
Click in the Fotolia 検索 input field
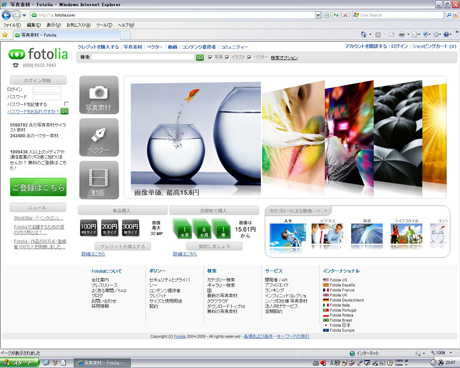click(143, 57)
